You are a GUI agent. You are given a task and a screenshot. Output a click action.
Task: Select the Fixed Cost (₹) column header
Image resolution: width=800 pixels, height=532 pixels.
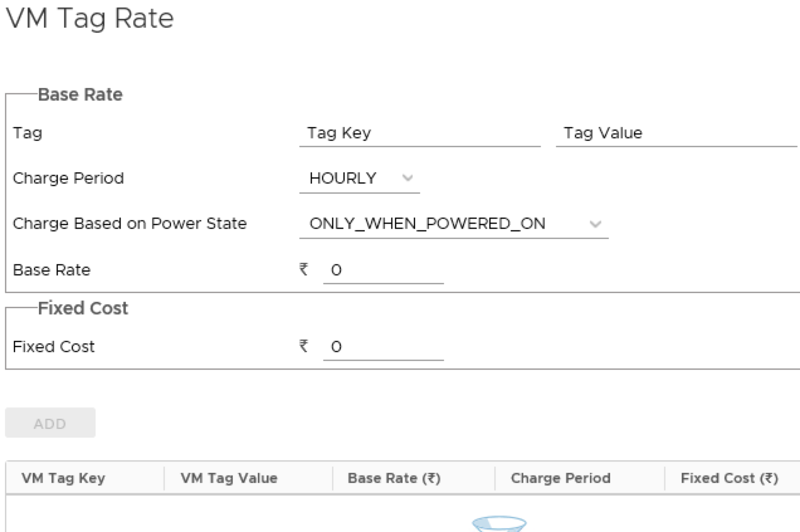click(730, 479)
